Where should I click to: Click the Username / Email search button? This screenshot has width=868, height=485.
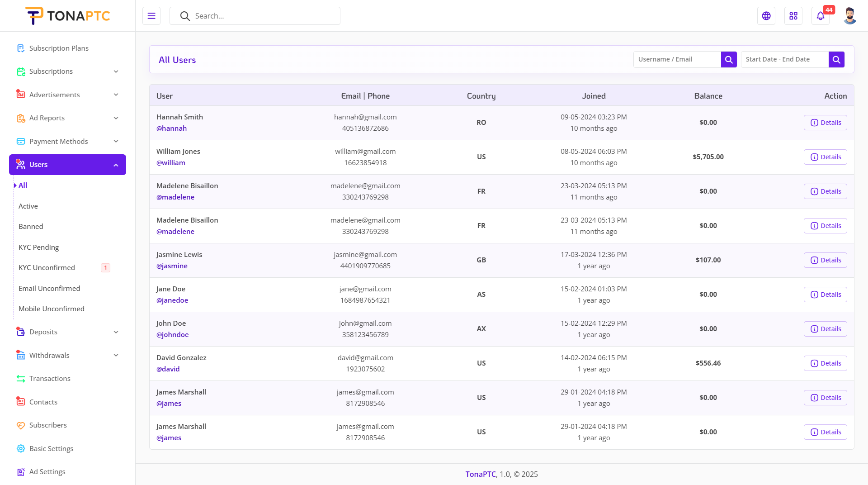click(x=729, y=59)
